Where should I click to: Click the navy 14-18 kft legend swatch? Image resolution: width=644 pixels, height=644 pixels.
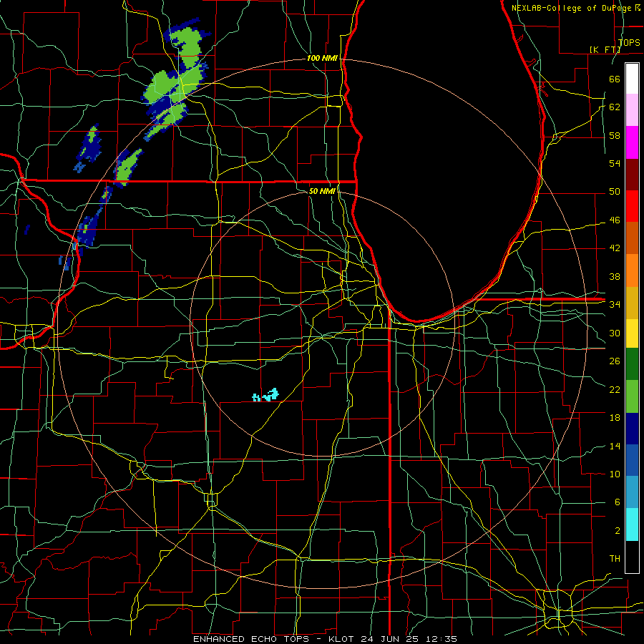pos(632,429)
